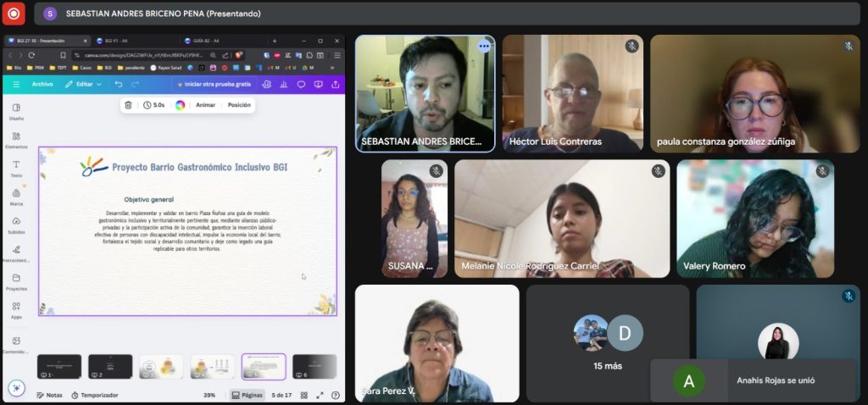
Task: Delete selected element with trash icon
Action: (128, 105)
